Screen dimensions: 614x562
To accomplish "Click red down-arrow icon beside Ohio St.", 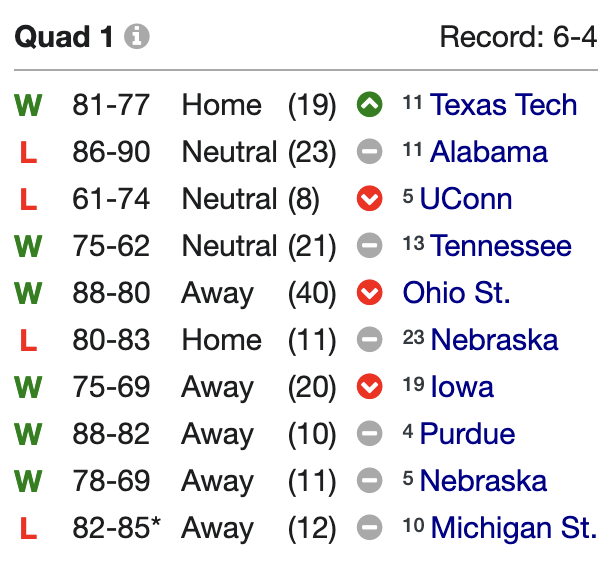I will coord(369,293).
